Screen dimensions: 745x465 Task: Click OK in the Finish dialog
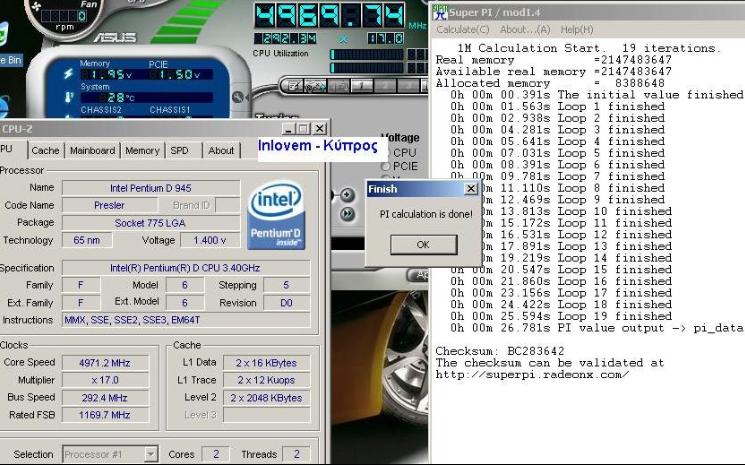click(x=422, y=245)
